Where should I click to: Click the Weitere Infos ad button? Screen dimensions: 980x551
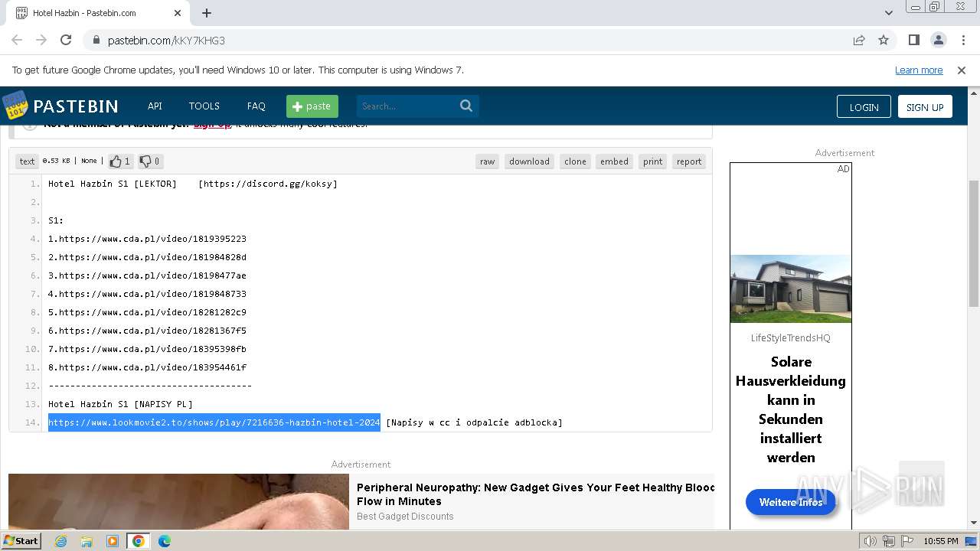point(791,502)
